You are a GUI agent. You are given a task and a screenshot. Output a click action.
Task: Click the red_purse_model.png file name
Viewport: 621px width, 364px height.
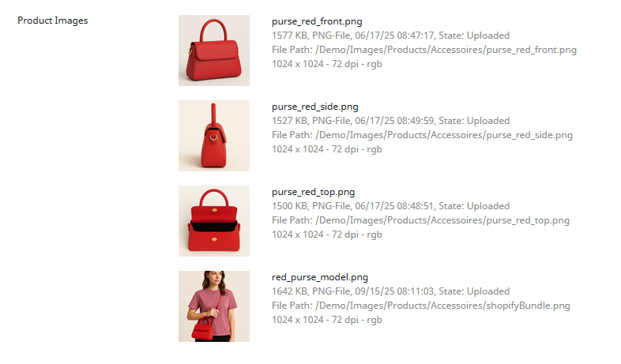click(x=320, y=277)
